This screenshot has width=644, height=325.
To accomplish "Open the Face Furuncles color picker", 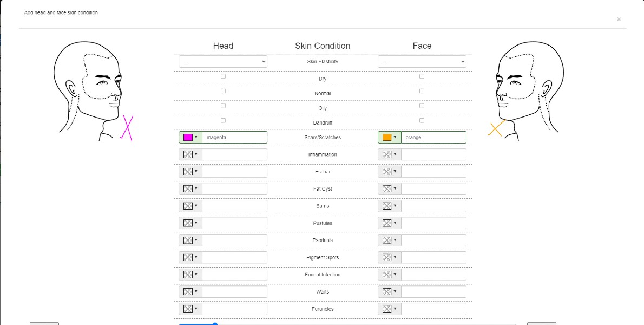I will 389,309.
